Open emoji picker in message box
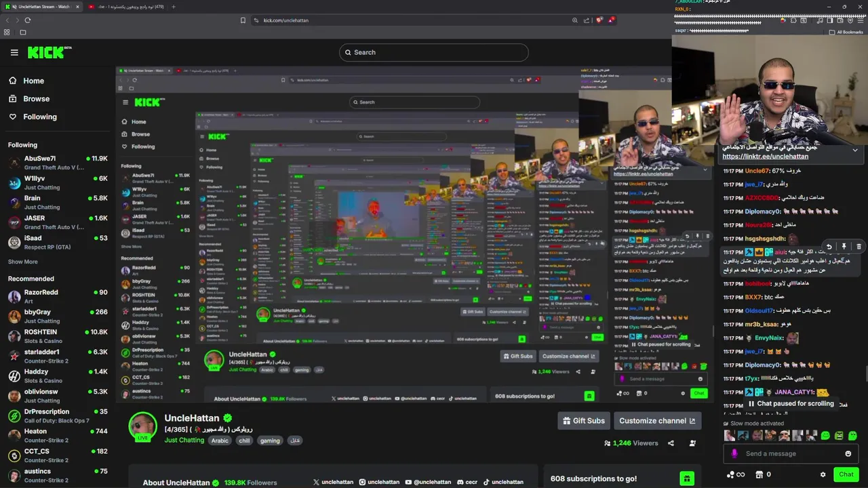Viewport: 868px width, 488px height. (848, 453)
